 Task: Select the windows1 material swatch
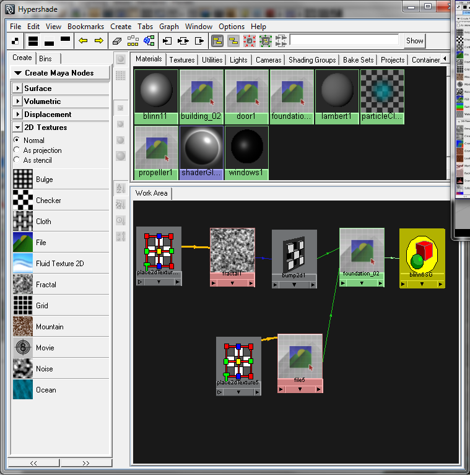click(246, 153)
